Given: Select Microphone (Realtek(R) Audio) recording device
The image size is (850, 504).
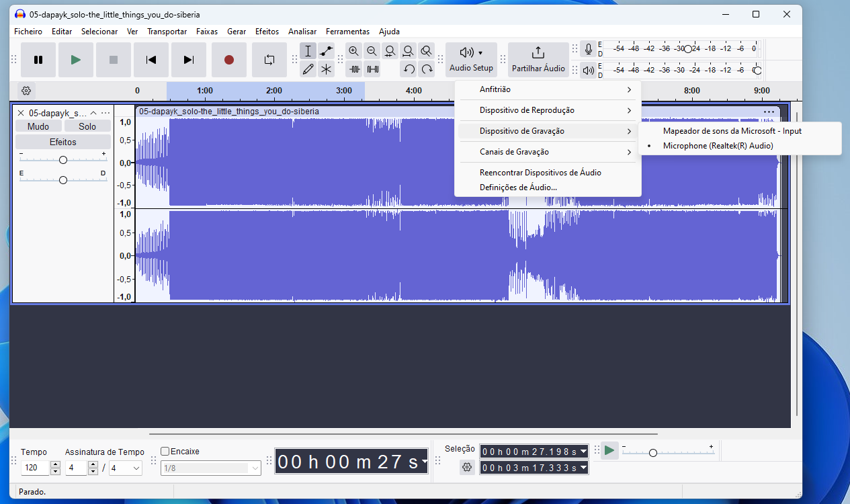Looking at the screenshot, I should (718, 146).
